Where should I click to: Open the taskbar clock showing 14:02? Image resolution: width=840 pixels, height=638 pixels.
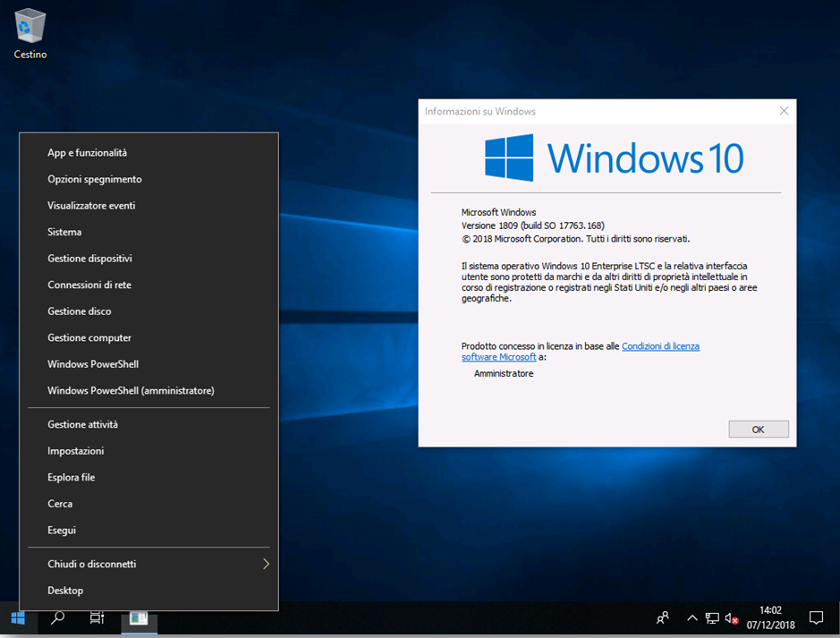(771, 617)
